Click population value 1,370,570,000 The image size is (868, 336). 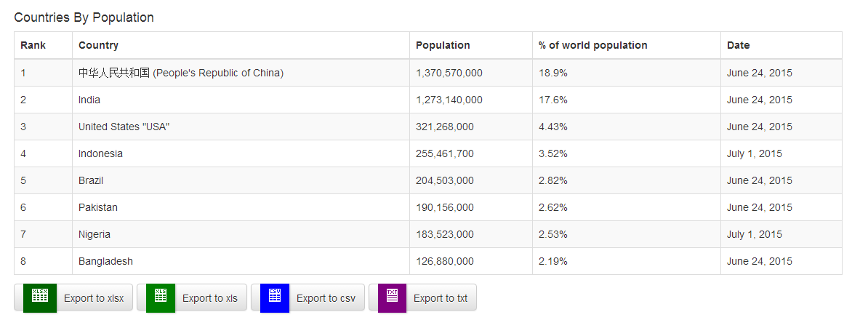point(449,73)
